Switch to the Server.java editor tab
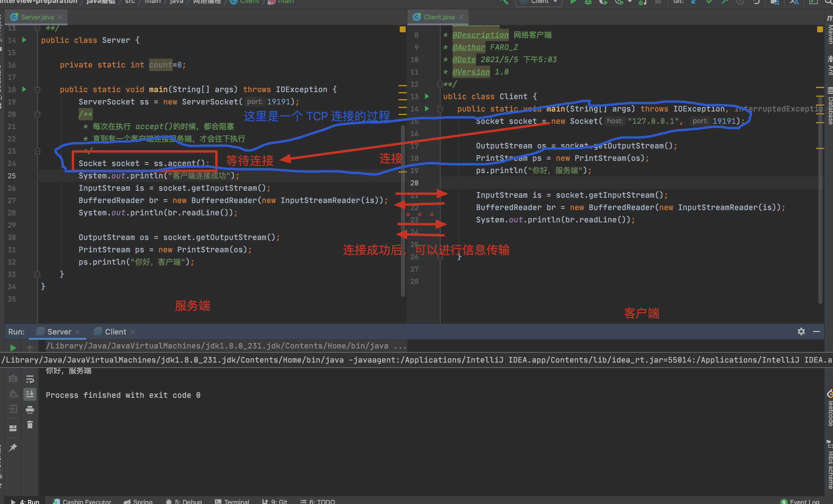Image resolution: width=833 pixels, height=504 pixels. (36, 17)
